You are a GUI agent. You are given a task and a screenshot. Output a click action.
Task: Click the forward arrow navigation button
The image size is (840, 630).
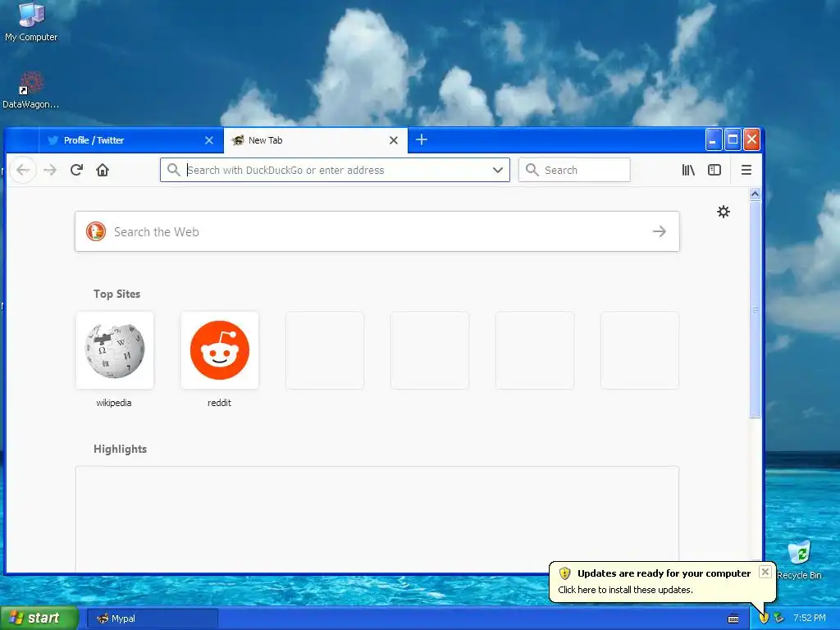click(50, 171)
